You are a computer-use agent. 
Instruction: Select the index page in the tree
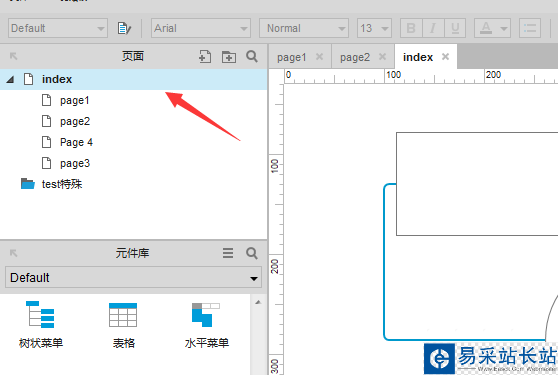(133, 79)
